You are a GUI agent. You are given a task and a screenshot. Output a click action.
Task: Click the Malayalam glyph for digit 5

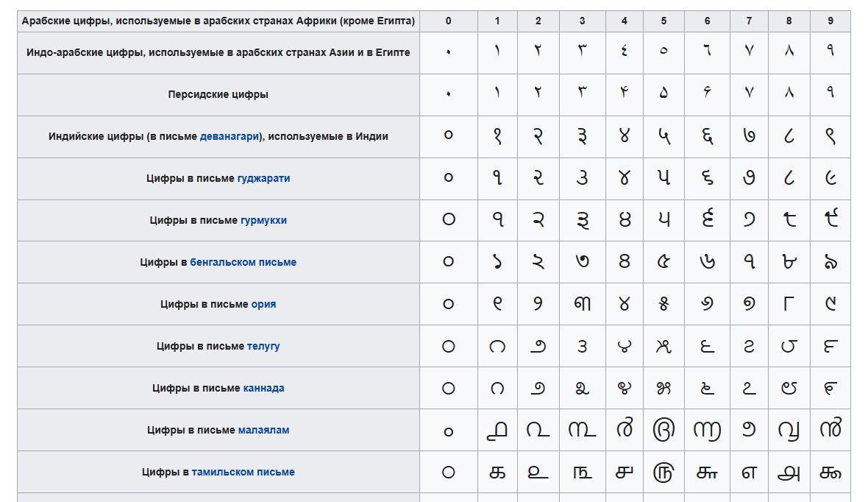(664, 429)
